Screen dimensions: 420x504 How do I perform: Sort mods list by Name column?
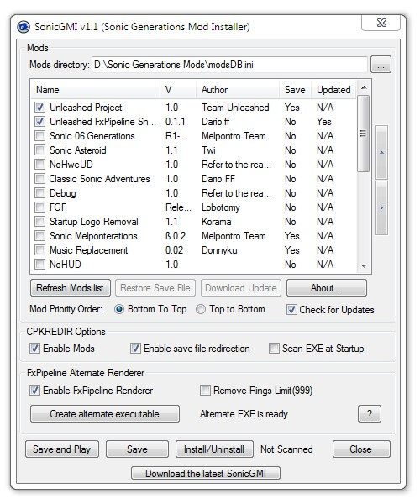[96, 90]
